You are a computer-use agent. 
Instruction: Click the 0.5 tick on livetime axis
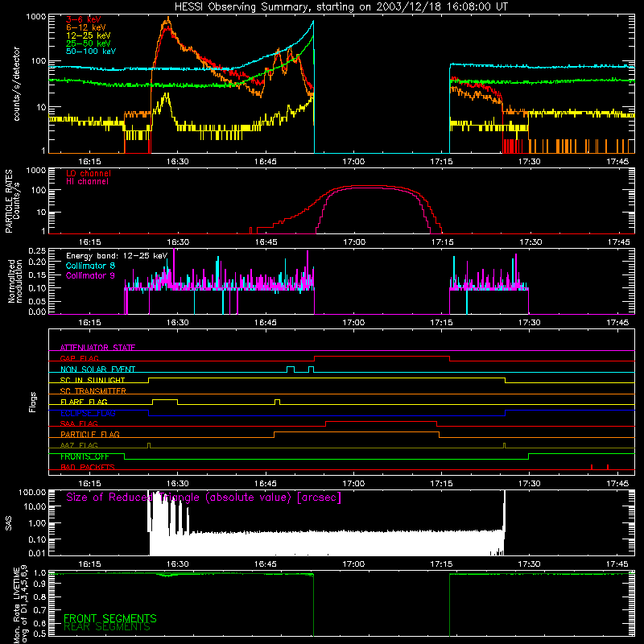click(39, 634)
